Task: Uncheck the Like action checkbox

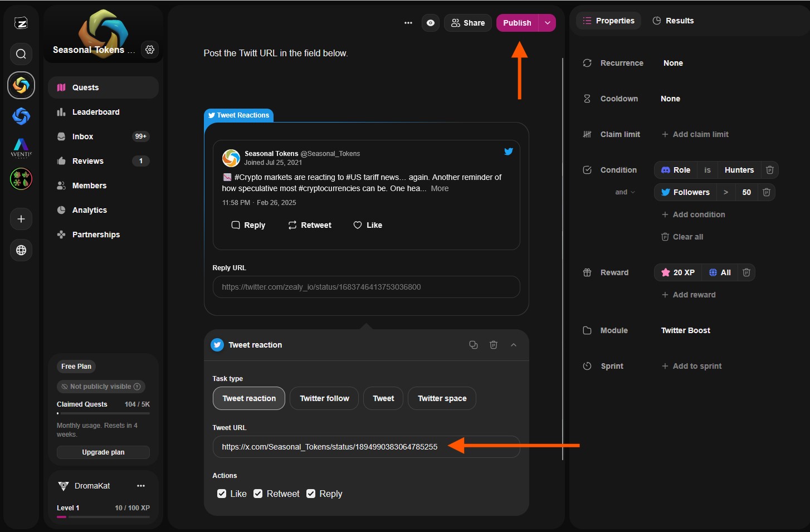Action: [x=222, y=494]
